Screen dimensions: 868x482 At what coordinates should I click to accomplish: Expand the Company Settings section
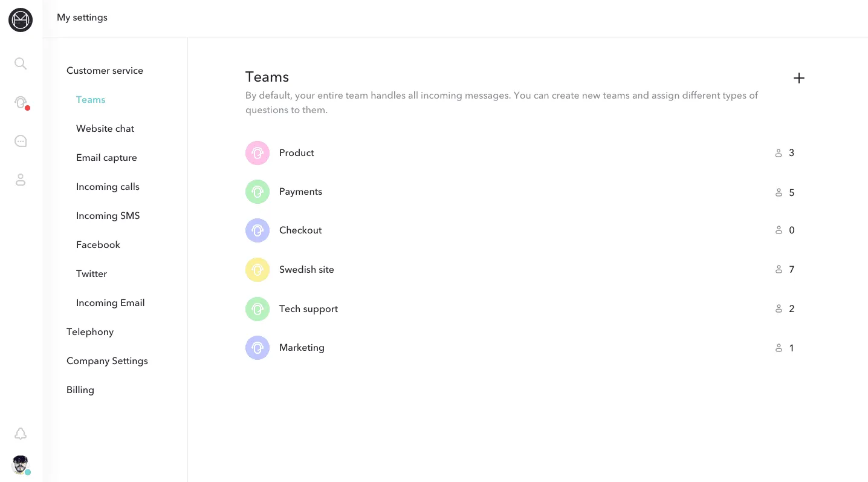click(x=107, y=361)
